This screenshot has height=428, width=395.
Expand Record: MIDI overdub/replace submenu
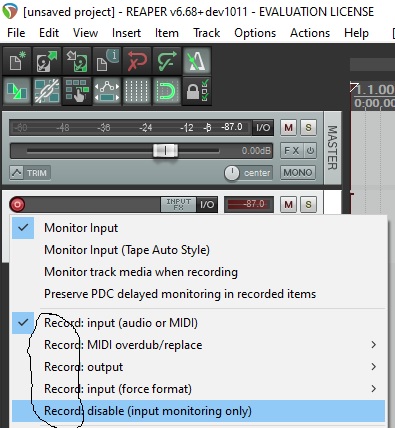[198, 345]
